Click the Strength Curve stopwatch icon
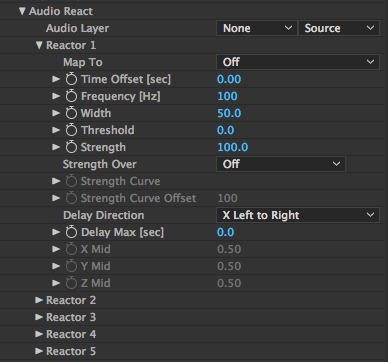The width and height of the screenshot is (388, 362). click(71, 181)
